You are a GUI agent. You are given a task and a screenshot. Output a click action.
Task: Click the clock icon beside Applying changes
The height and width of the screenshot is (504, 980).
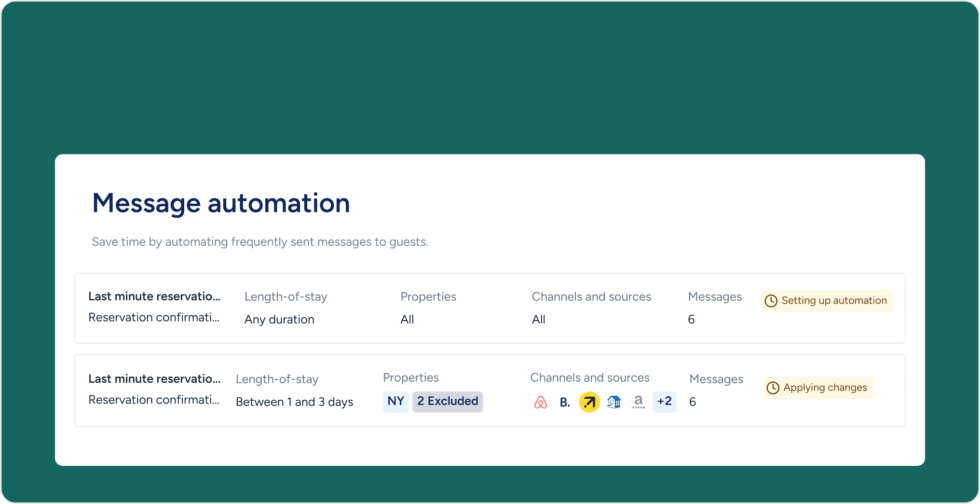click(774, 387)
